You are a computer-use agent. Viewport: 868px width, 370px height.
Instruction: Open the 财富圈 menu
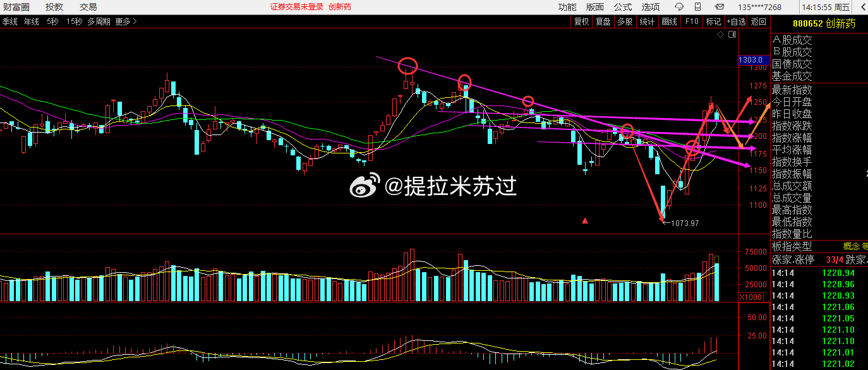(x=16, y=7)
